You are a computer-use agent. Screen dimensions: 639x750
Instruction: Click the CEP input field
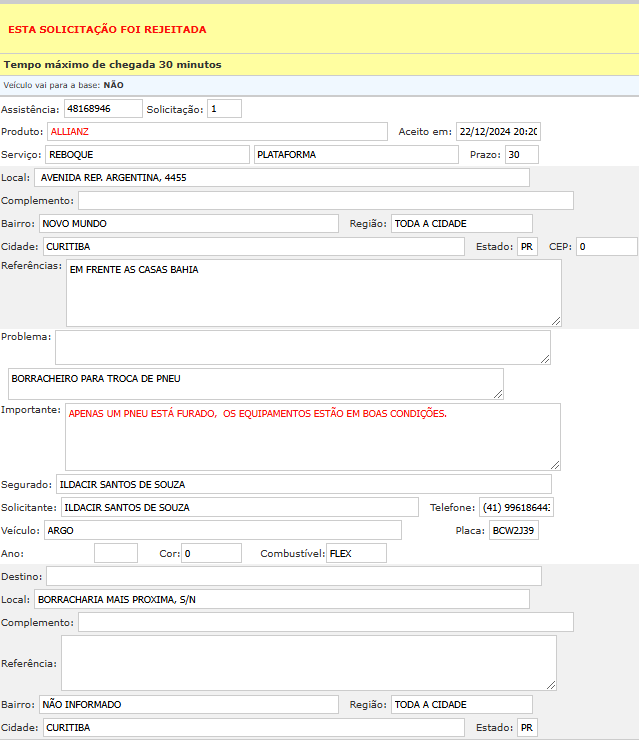[x=605, y=246]
